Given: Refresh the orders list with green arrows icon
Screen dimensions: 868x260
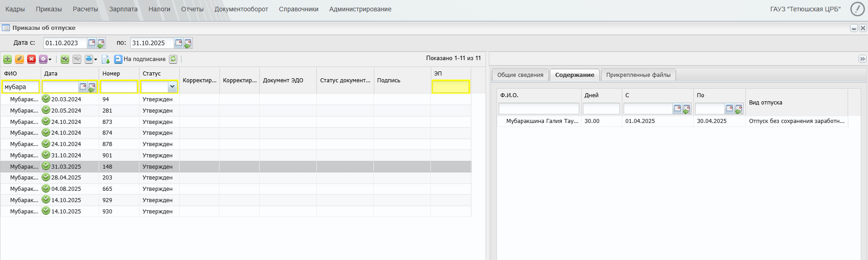Looking at the screenshot, I should point(173,59).
